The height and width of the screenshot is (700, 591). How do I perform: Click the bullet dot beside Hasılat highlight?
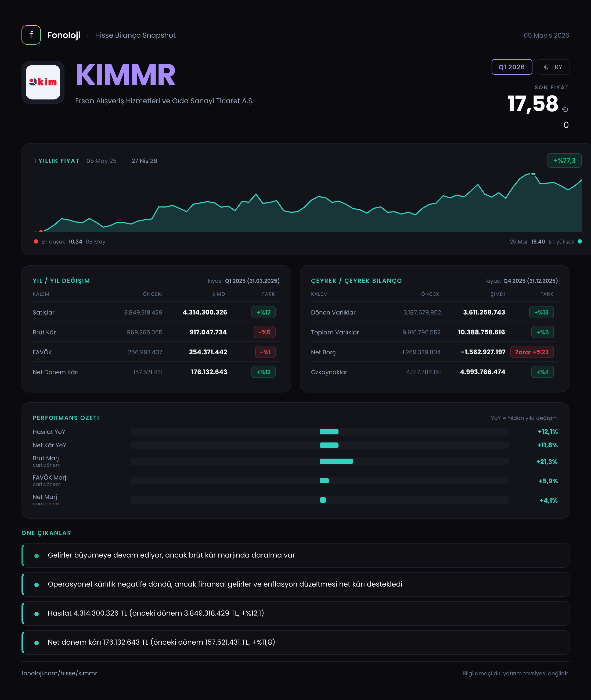(37, 613)
